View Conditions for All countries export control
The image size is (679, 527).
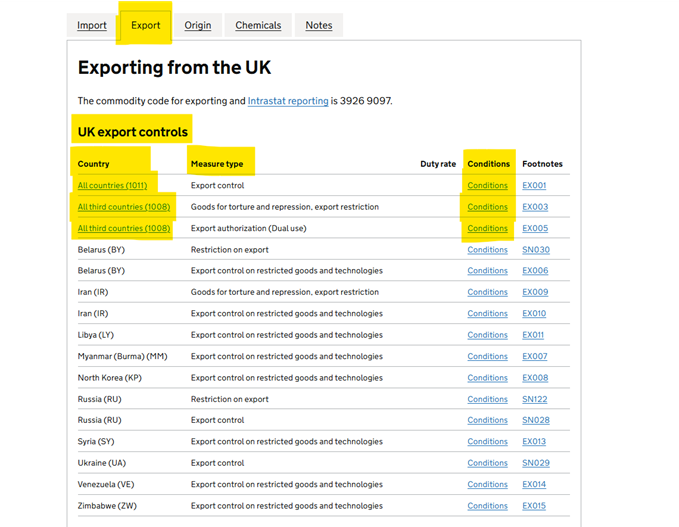pos(487,186)
